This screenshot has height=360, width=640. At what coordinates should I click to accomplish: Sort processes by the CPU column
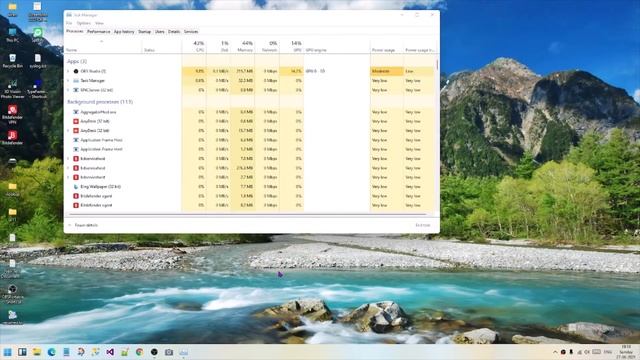(x=194, y=46)
